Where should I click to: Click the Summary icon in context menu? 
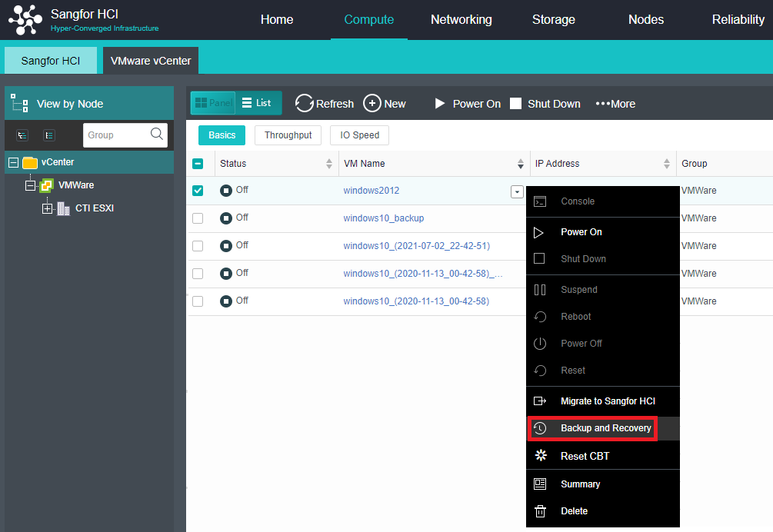point(540,484)
